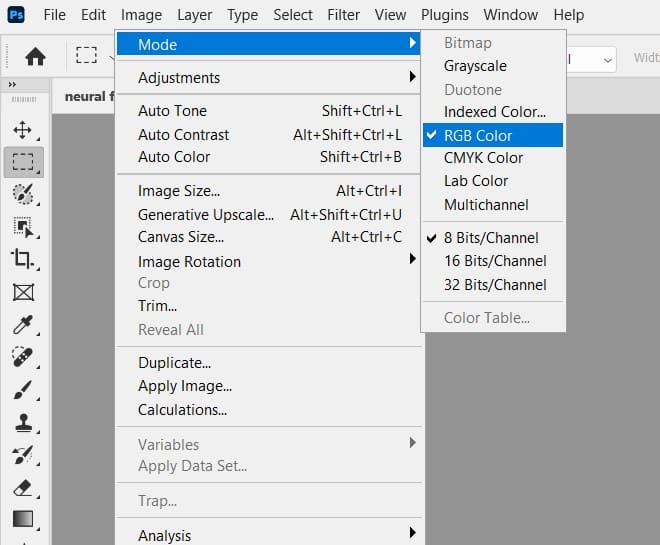Choose Apply Image...
Viewport: 660px width, 545px height.
(269, 386)
